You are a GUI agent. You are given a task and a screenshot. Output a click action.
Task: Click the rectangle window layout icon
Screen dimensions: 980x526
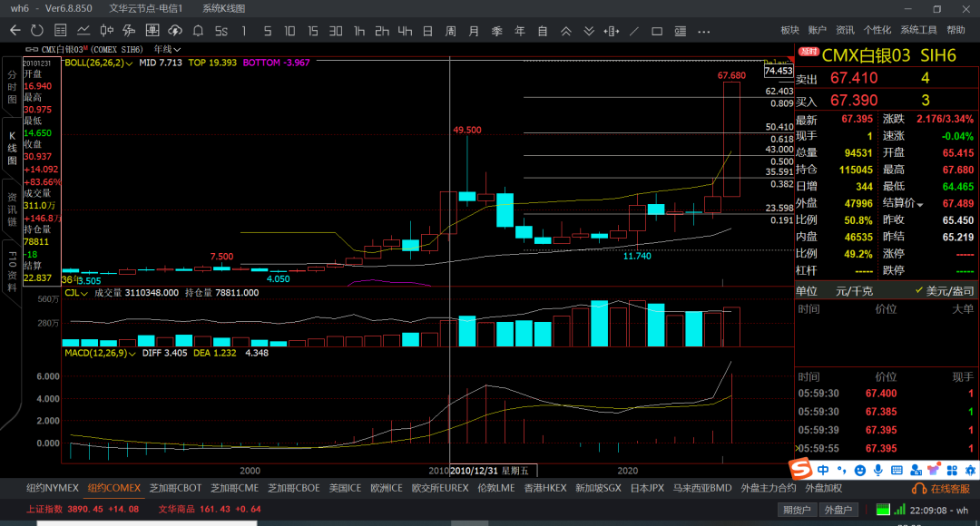[657, 31]
